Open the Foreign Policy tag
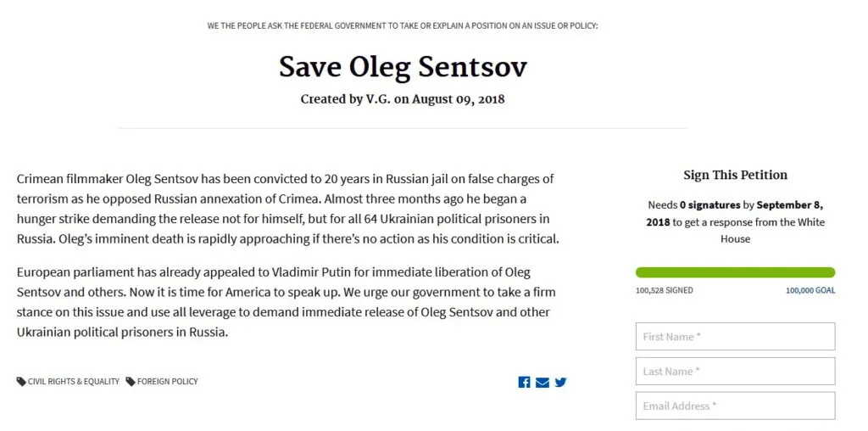868x431 pixels. point(167,381)
